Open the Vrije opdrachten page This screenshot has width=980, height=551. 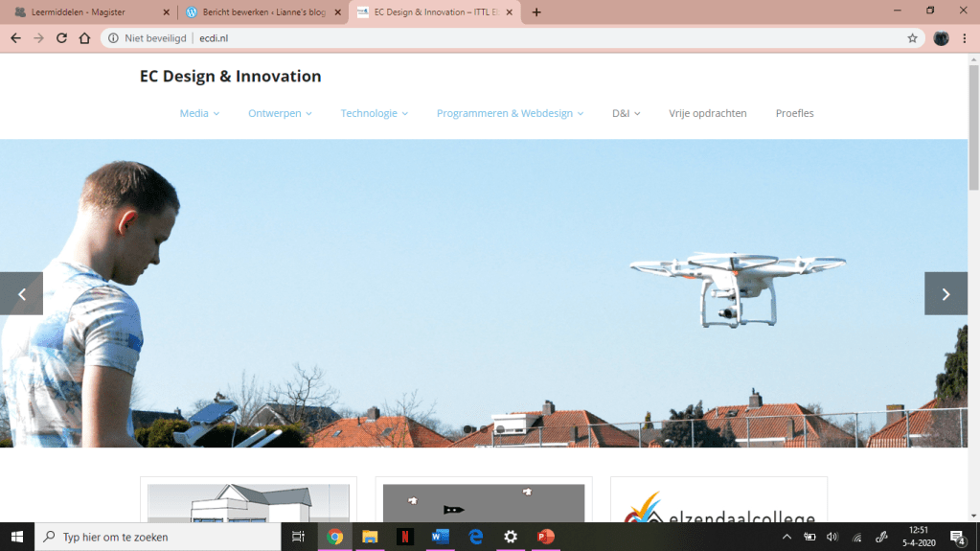click(707, 113)
